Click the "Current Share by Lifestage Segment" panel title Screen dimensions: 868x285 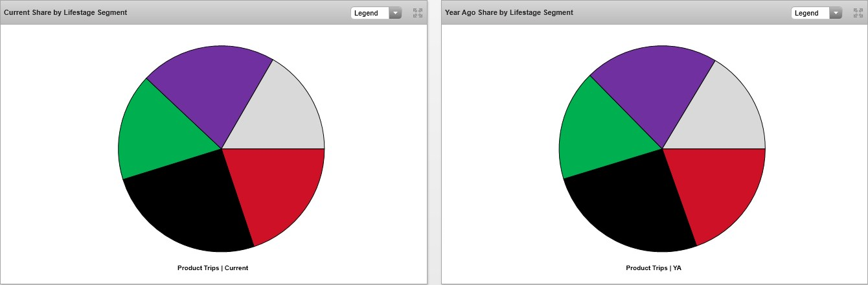(x=65, y=12)
